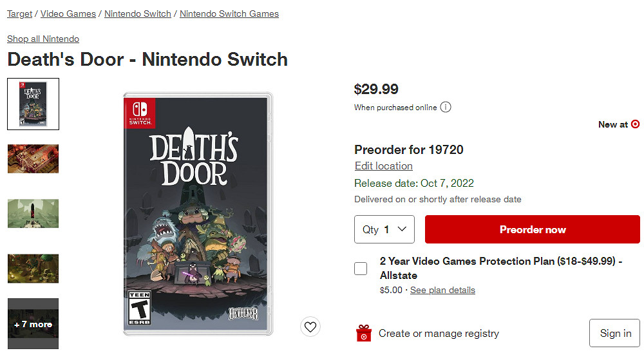This screenshot has width=644, height=362.
Task: Click the heart favorite icon
Action: (x=310, y=327)
